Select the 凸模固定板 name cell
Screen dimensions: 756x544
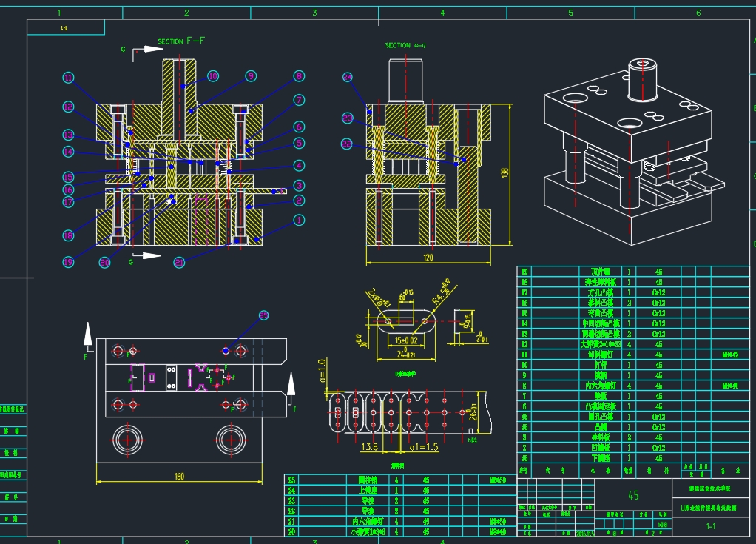(600, 406)
